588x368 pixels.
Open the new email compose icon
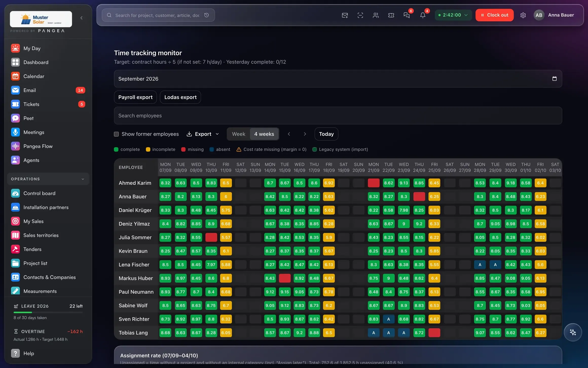[345, 15]
